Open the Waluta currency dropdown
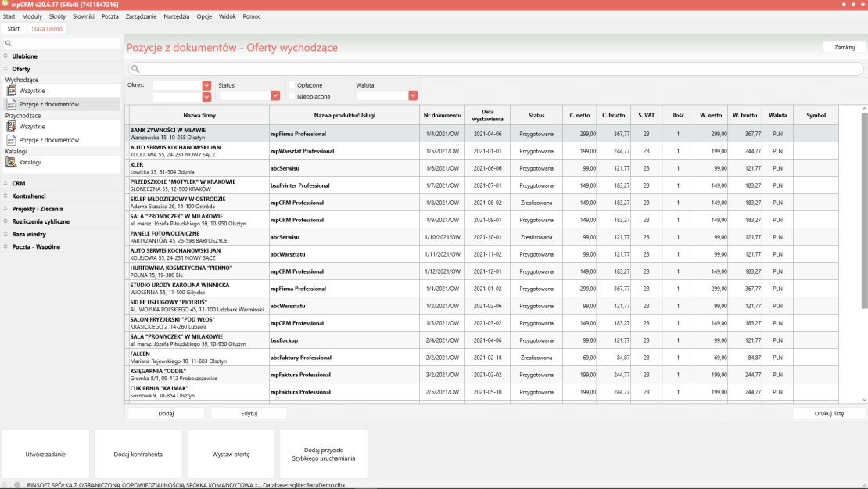Image resolution: width=868 pixels, height=489 pixels. (x=413, y=95)
